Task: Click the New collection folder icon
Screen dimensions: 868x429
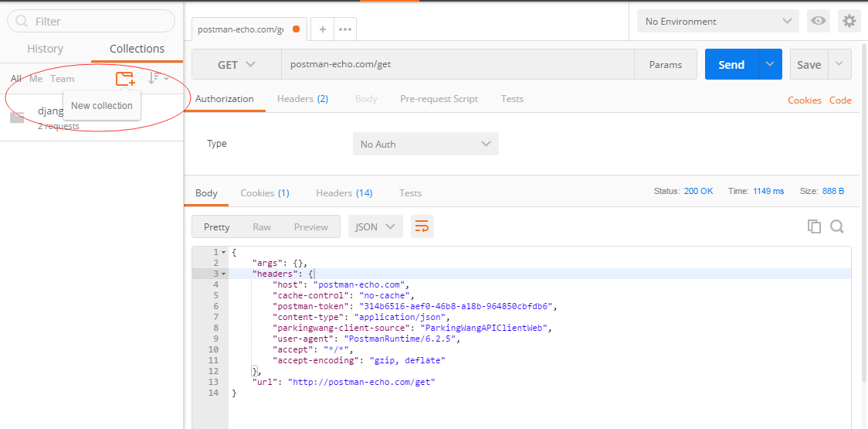Action: pyautogui.click(x=125, y=79)
